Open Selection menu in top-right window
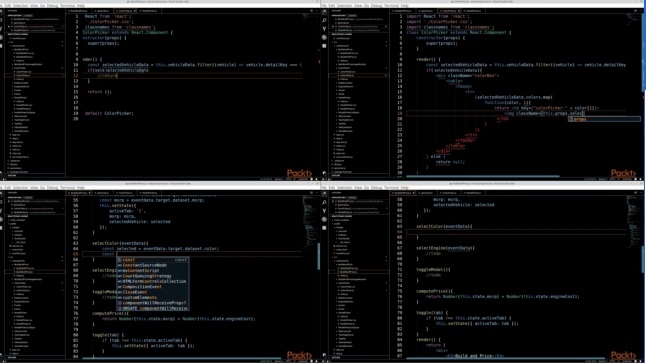This screenshot has height=363, width=646. pyautogui.click(x=344, y=6)
